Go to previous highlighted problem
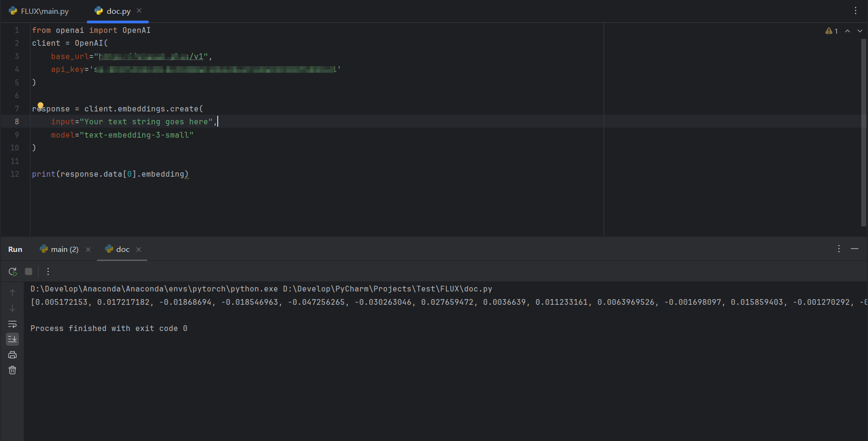Viewport: 868px width, 441px height. [x=848, y=31]
